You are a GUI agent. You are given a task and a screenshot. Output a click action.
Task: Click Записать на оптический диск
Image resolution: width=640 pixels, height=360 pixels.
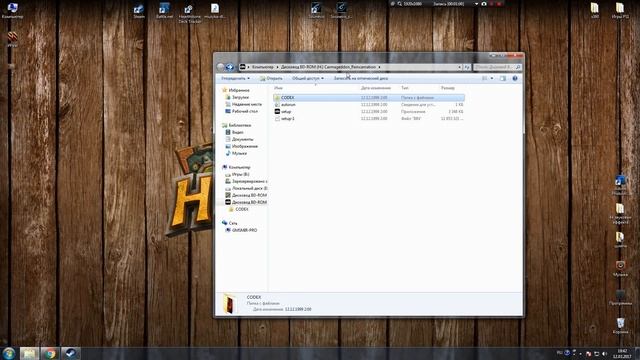361,78
